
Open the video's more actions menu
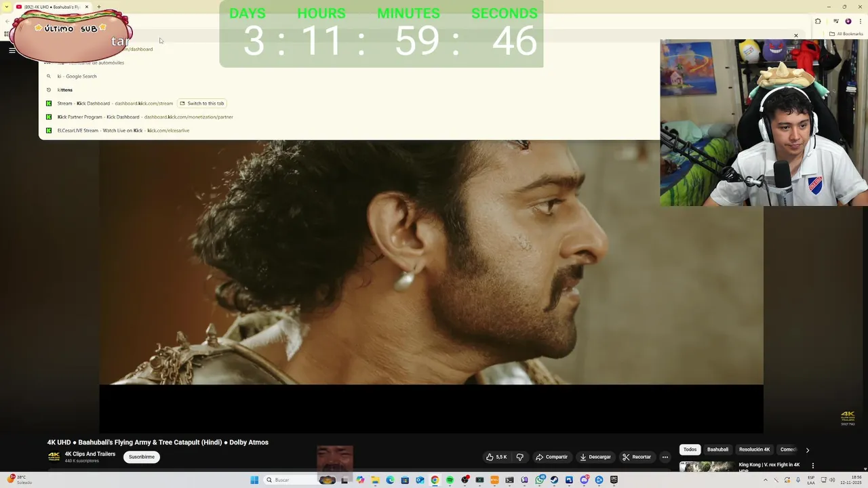click(665, 457)
